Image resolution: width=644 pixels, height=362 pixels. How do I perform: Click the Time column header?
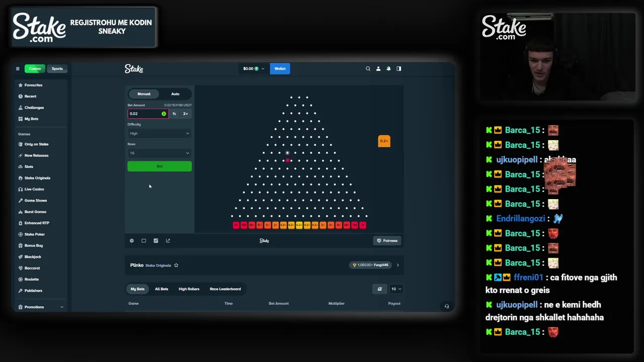[x=228, y=304]
